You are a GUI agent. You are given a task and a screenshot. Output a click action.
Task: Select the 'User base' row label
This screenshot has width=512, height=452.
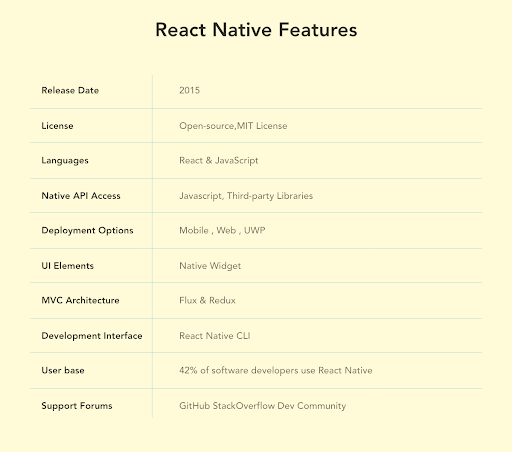coord(63,370)
